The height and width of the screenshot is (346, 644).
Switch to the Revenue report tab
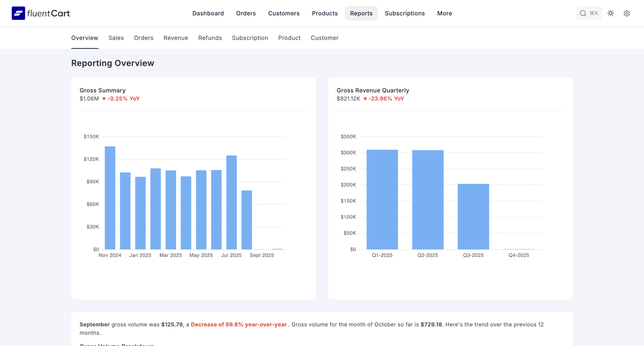tap(176, 38)
